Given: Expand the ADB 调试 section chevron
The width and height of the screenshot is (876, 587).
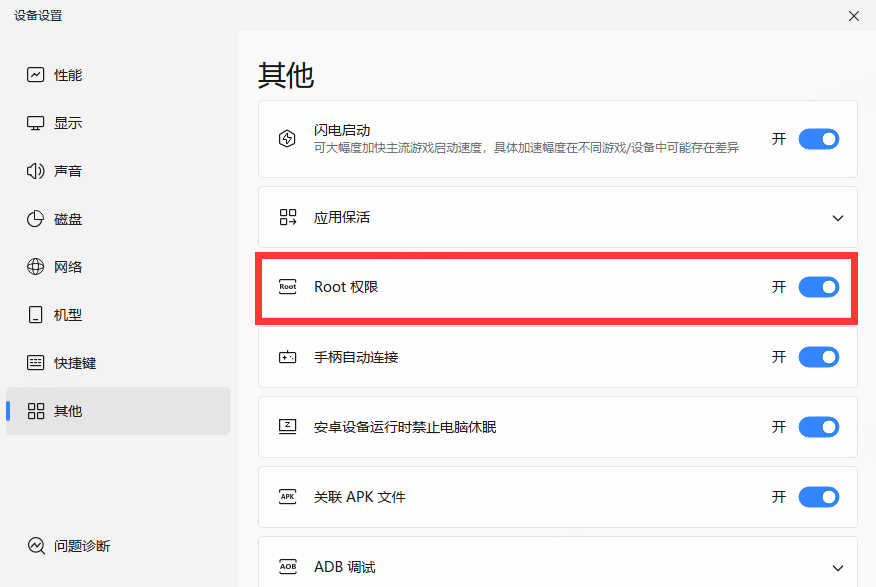Looking at the screenshot, I should click(x=837, y=567).
